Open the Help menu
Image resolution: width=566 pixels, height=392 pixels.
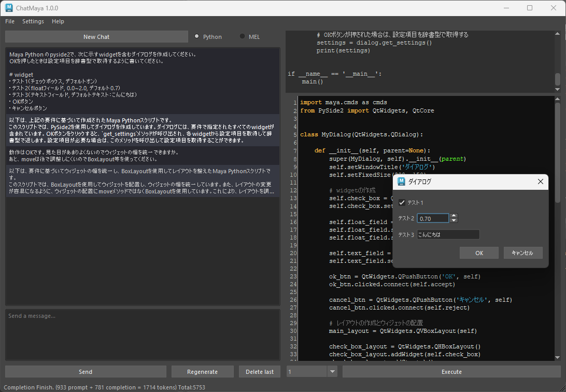[x=58, y=21]
